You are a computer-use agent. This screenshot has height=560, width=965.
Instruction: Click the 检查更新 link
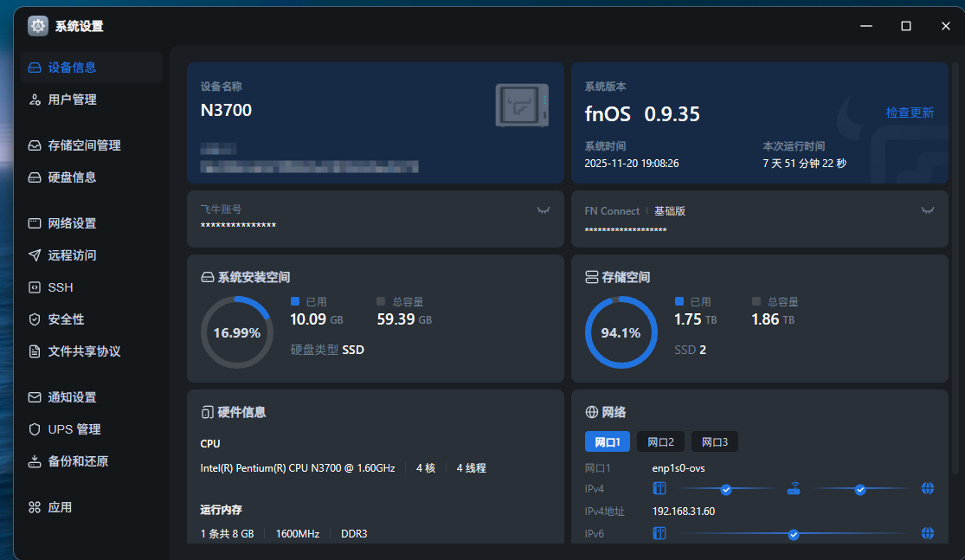coord(910,113)
